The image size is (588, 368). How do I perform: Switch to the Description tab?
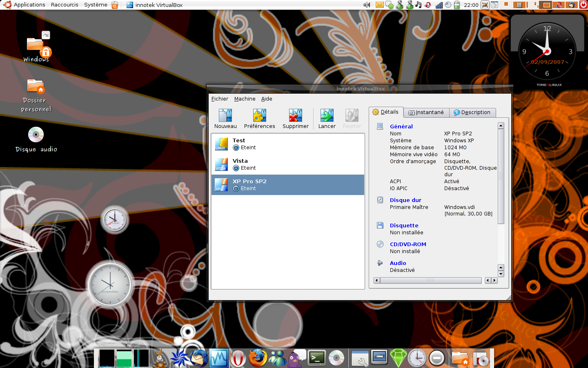(x=472, y=112)
